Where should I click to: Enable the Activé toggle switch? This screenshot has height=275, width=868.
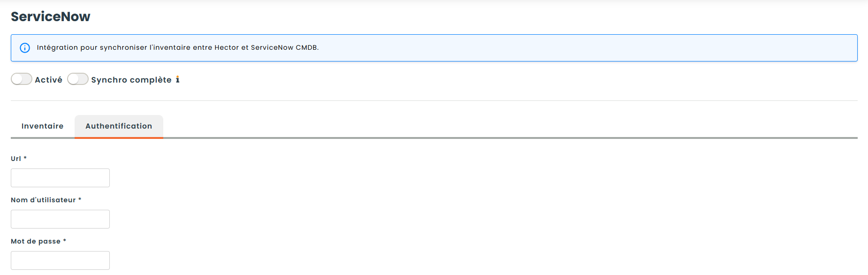tap(22, 79)
